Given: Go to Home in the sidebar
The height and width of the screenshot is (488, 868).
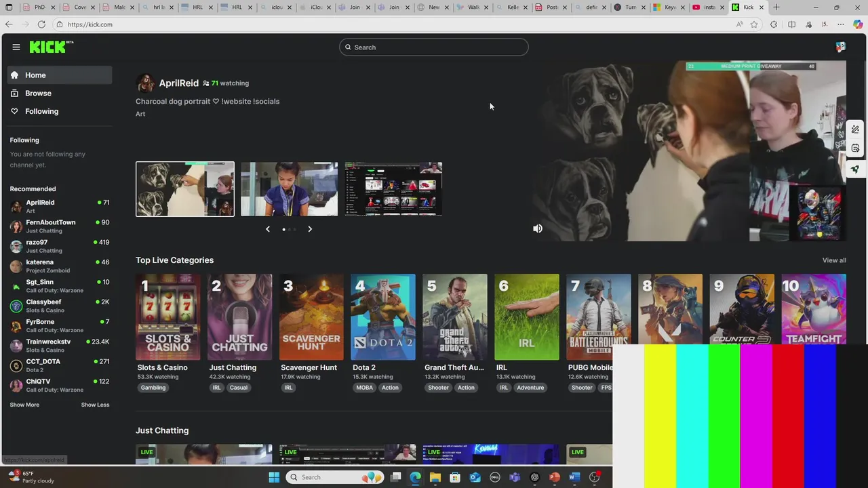Looking at the screenshot, I should [60, 75].
